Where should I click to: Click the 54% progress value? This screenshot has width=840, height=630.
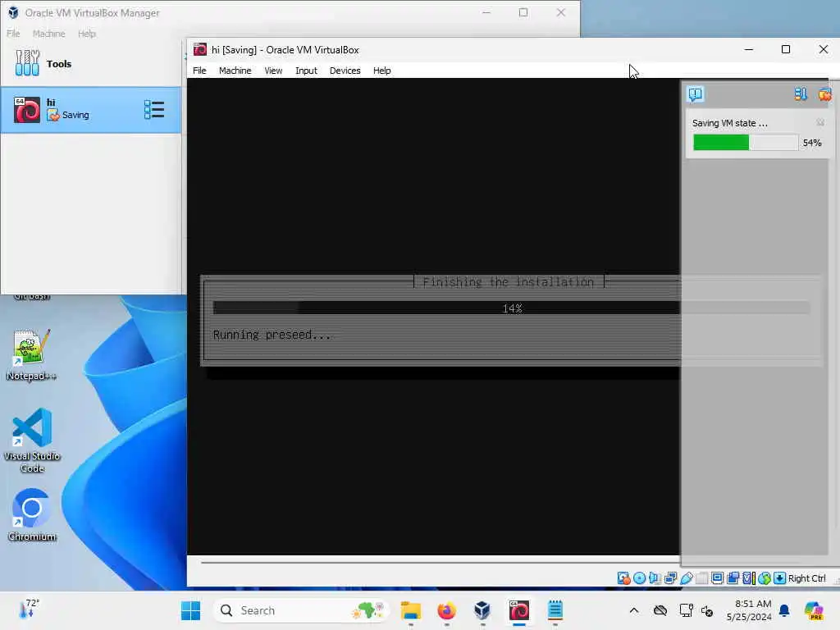click(811, 143)
